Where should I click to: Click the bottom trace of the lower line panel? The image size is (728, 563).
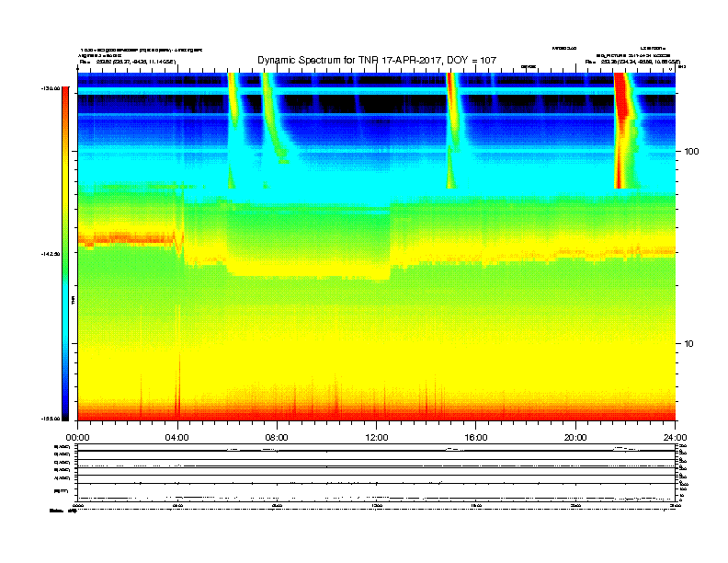(x=377, y=498)
